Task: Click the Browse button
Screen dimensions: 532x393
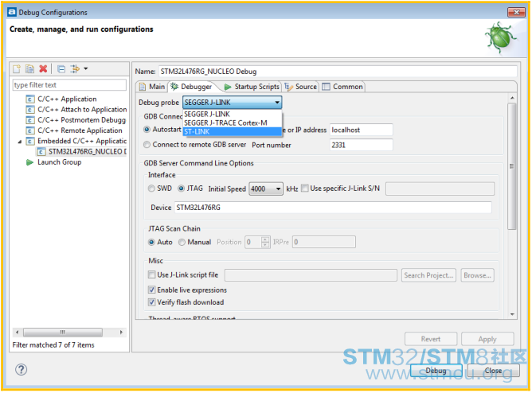Action: [477, 275]
